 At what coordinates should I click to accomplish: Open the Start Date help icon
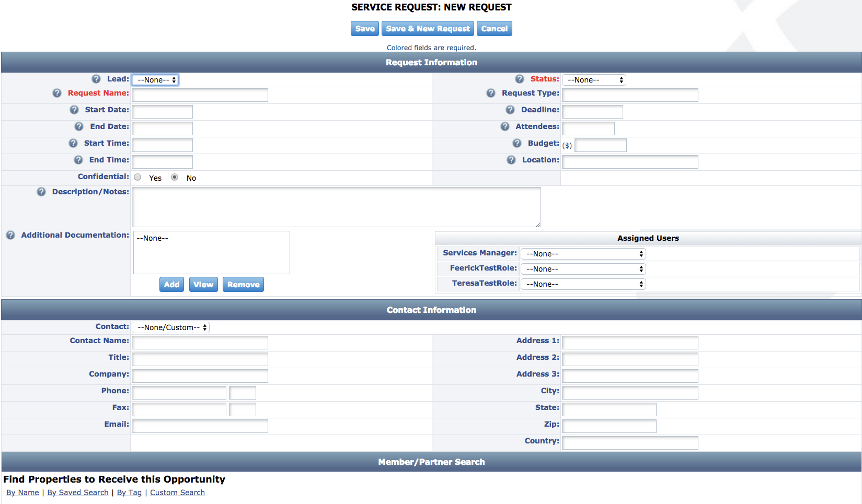point(74,110)
